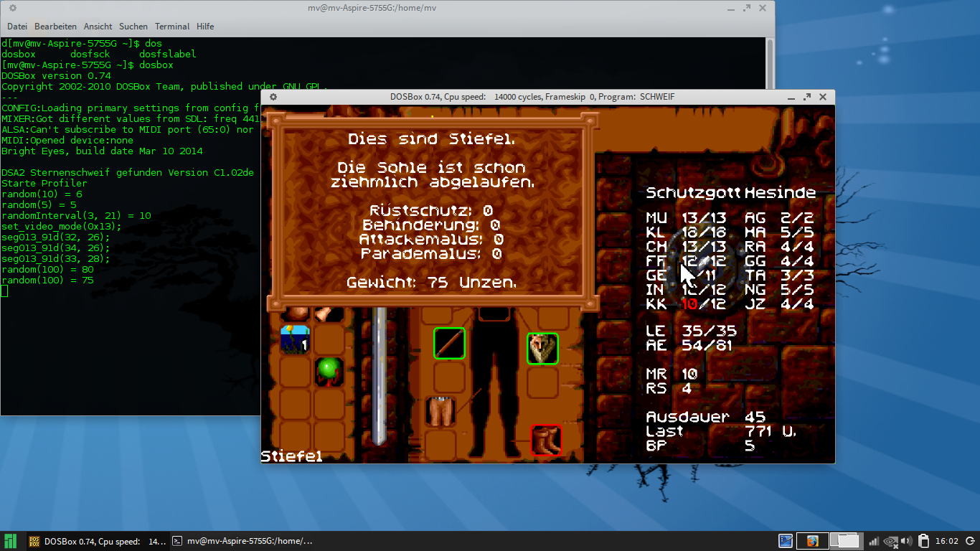Switch to terminal taskbar entry
The image size is (980, 551).
tap(244, 541)
